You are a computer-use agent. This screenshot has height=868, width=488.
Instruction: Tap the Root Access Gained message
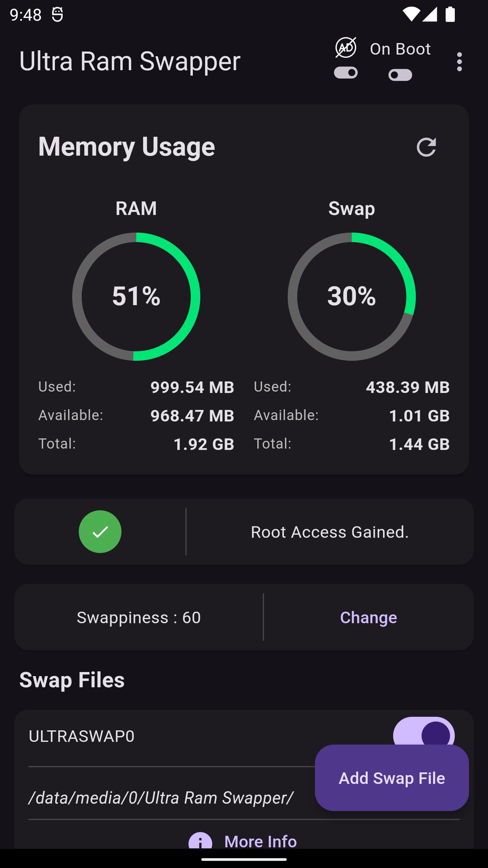coord(330,532)
